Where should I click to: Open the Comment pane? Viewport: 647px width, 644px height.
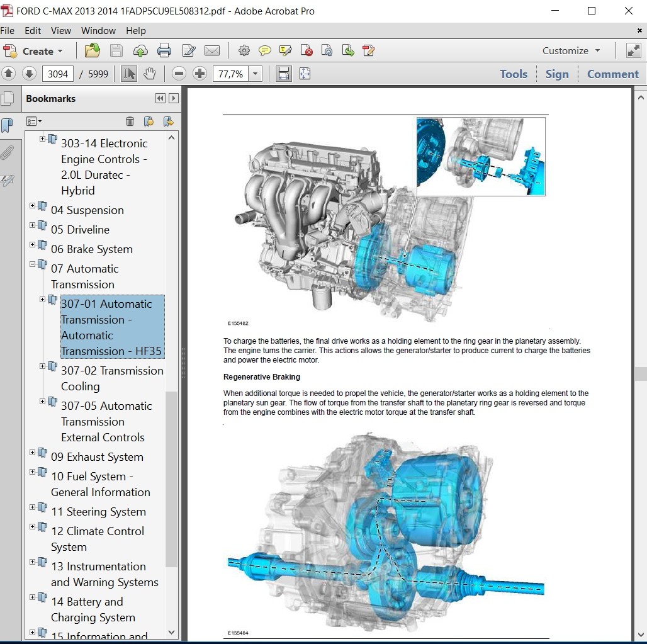(x=613, y=74)
